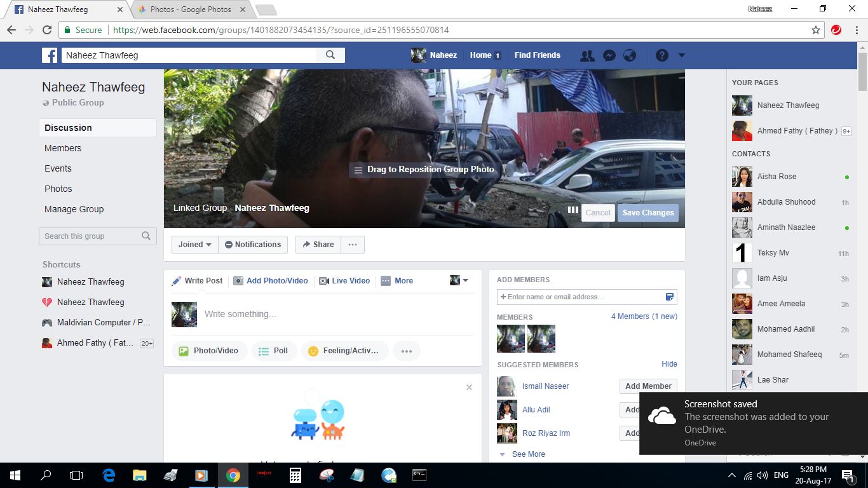
Task: Click the bookmark star in the address bar
Action: coord(816,30)
